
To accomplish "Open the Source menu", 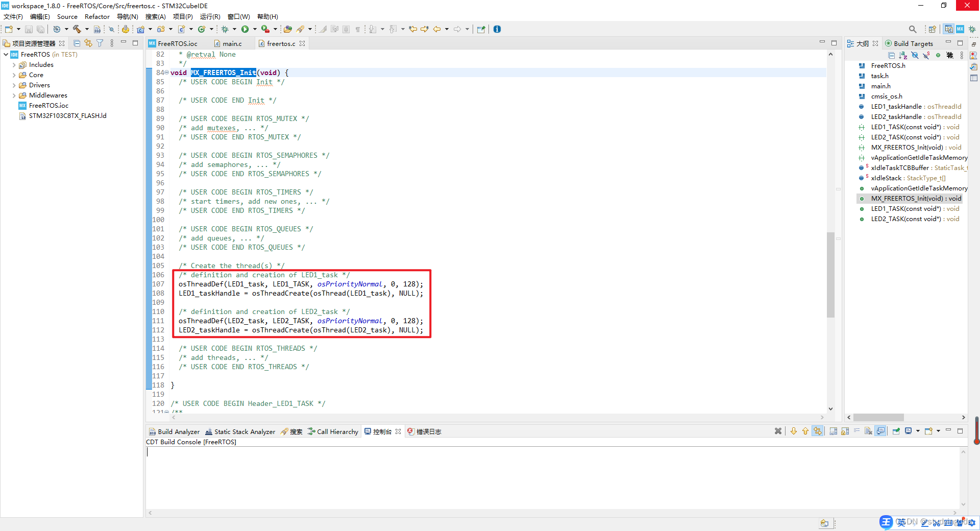I will [x=67, y=16].
